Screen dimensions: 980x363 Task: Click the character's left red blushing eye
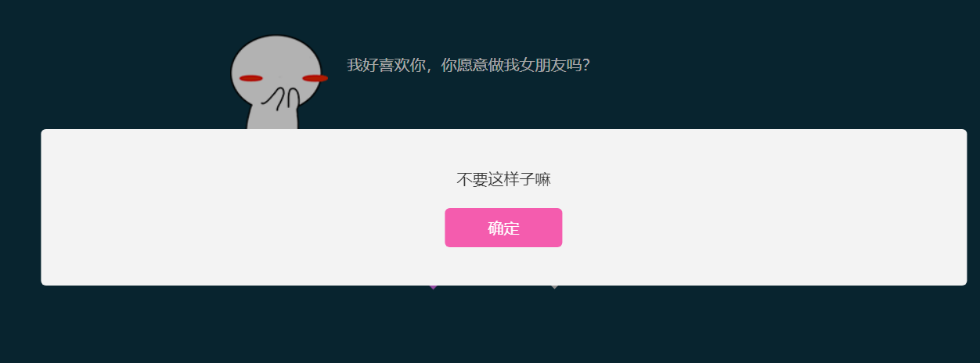(250, 78)
